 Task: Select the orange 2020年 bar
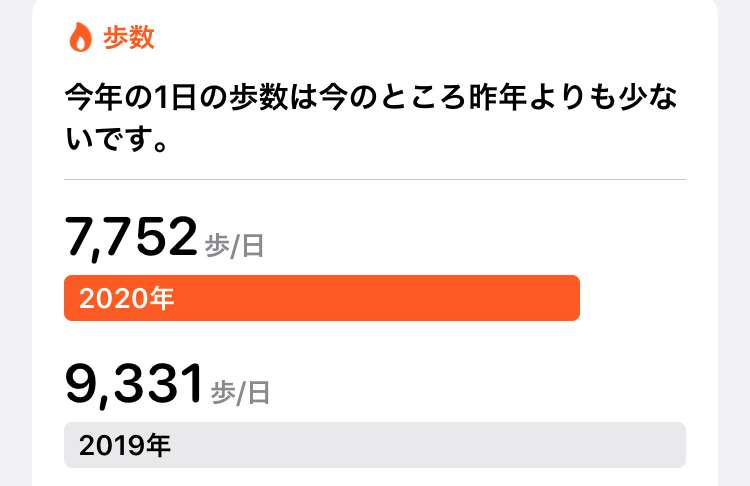[322, 298]
